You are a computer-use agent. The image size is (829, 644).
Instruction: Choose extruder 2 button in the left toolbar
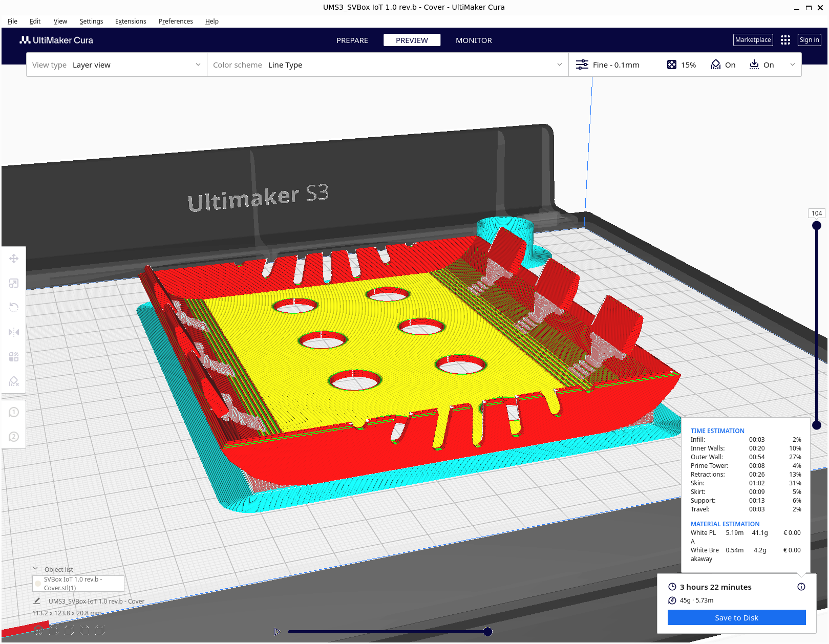pyautogui.click(x=14, y=437)
